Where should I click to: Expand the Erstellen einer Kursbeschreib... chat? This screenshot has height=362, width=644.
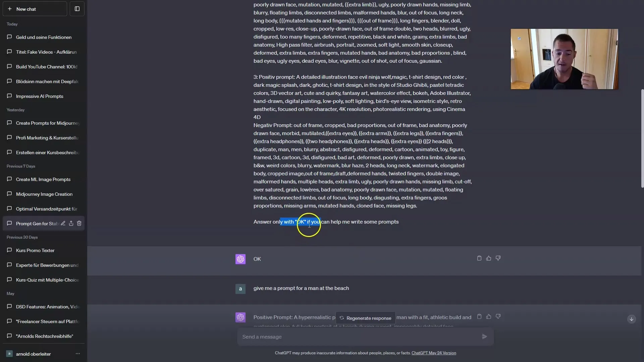pos(47,153)
